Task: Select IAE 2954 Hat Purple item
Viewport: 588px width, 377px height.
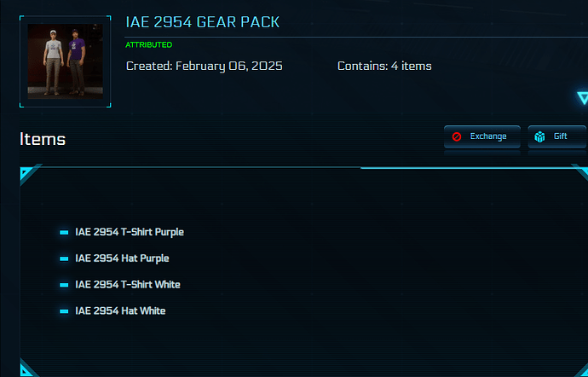Action: click(x=122, y=258)
